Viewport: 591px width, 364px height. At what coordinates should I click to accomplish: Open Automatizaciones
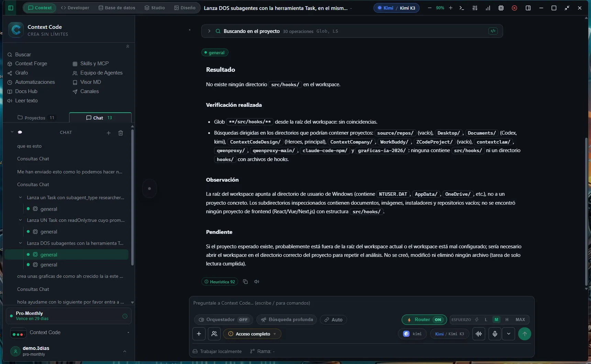pos(31,82)
